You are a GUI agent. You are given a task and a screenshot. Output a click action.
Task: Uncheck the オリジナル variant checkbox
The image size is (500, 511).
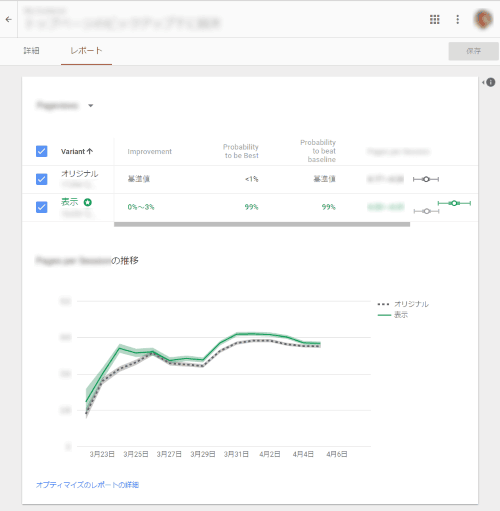41,179
